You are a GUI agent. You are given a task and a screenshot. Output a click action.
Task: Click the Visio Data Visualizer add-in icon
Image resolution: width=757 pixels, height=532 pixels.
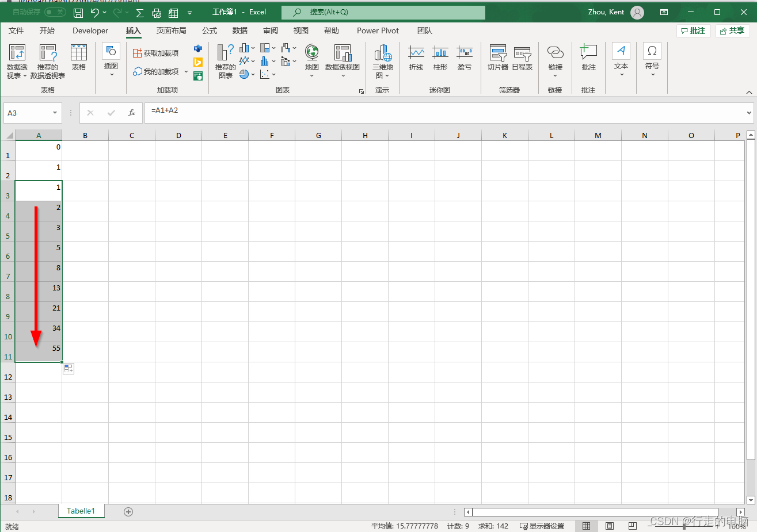pos(198,49)
